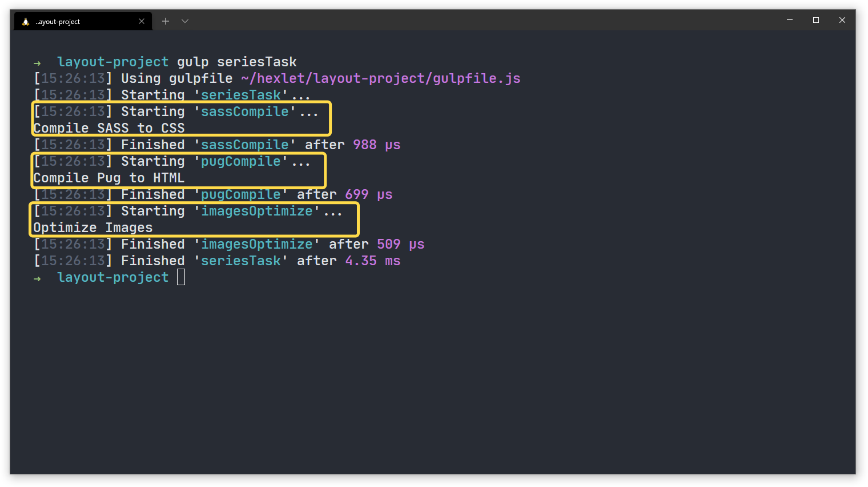Click the green prompt arrow symbol
Image resolution: width=868 pixels, height=487 pixels.
coord(37,62)
